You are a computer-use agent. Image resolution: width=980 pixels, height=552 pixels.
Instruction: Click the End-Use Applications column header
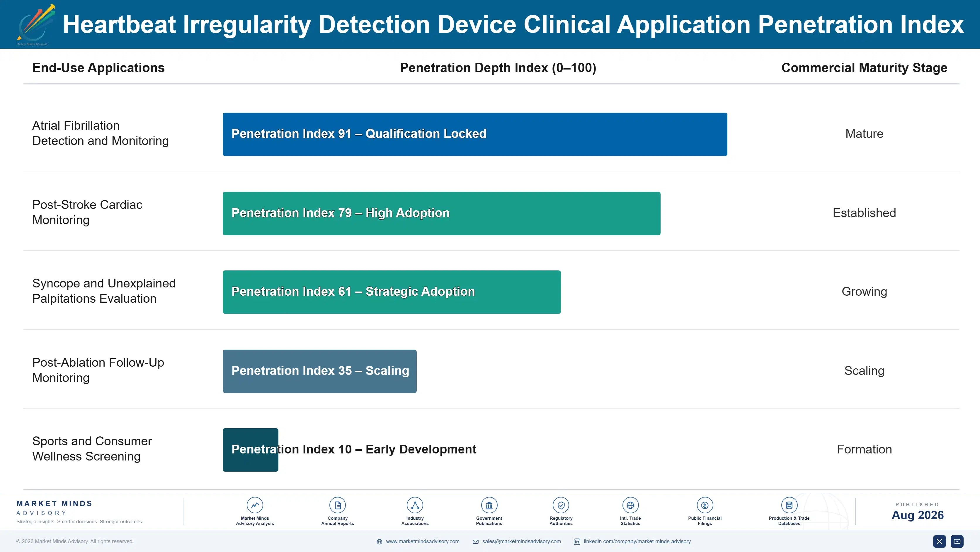(x=98, y=68)
